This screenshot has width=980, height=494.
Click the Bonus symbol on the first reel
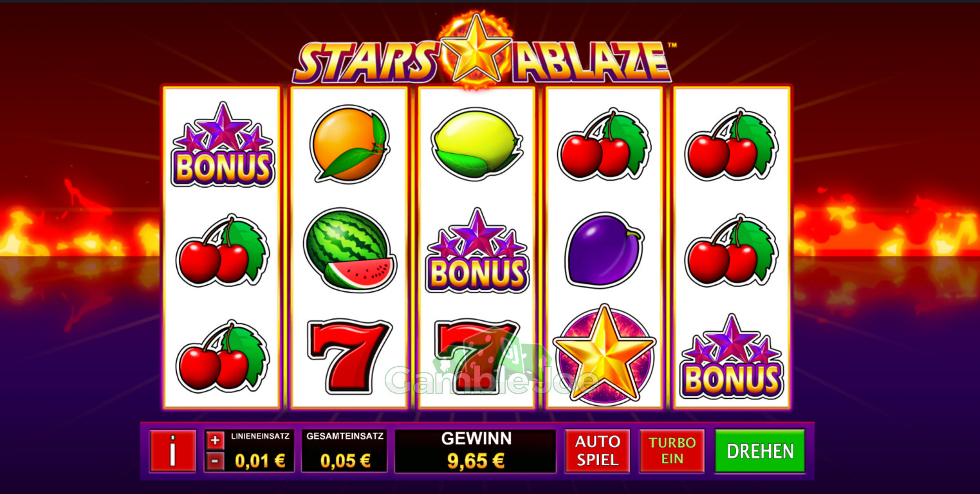pyautogui.click(x=223, y=145)
